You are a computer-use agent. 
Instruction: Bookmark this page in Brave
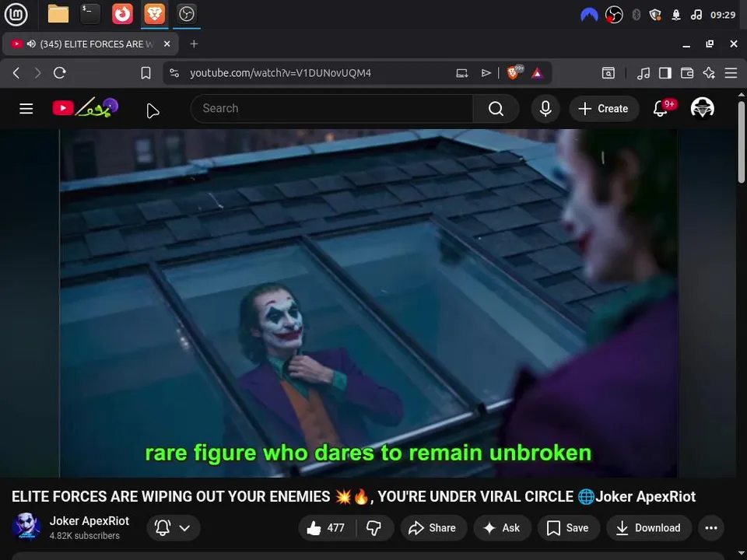pyautogui.click(x=146, y=73)
